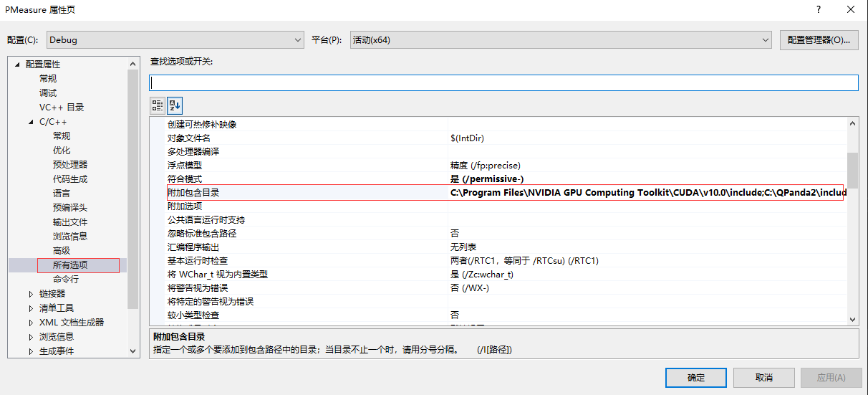Open the VC++ 目录 page

62,108
